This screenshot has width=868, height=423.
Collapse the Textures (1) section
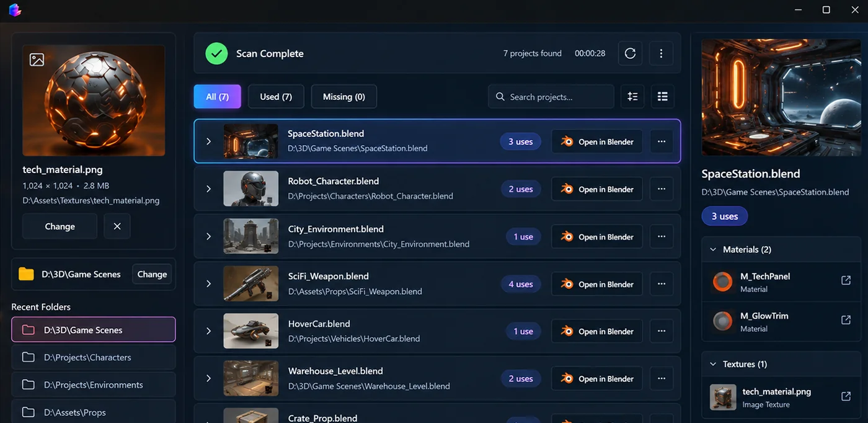[712, 364]
